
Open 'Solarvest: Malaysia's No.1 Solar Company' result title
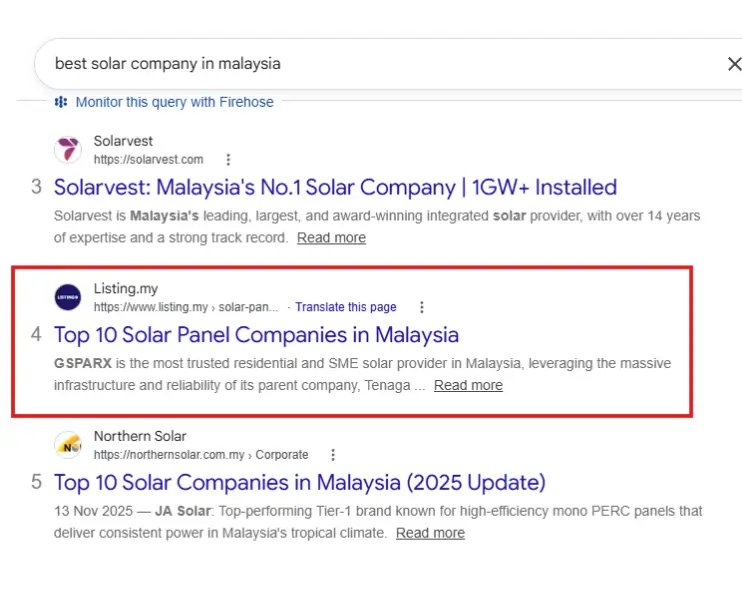(336, 187)
